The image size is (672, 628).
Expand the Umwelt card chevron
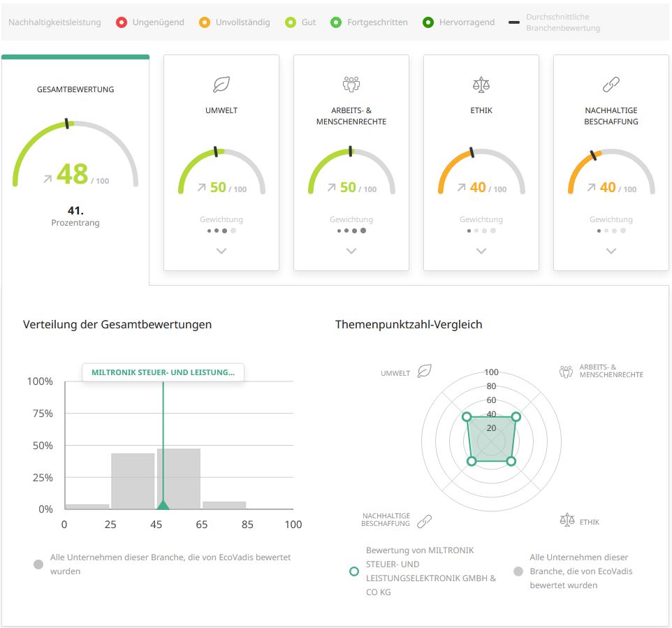[221, 251]
